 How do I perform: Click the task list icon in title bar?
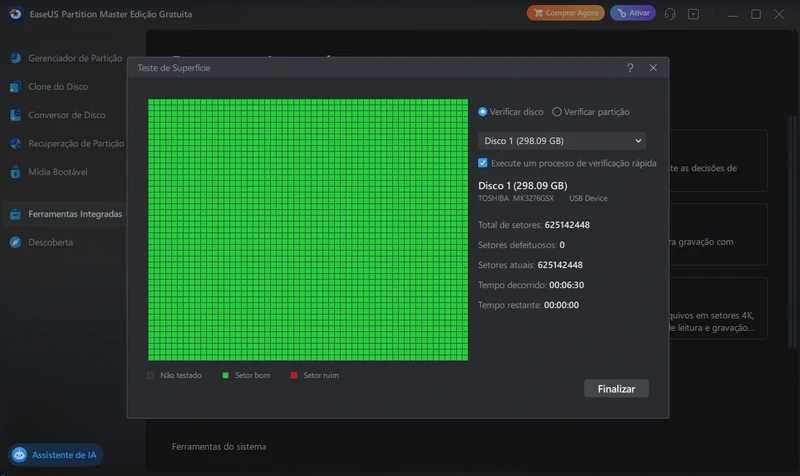click(694, 14)
